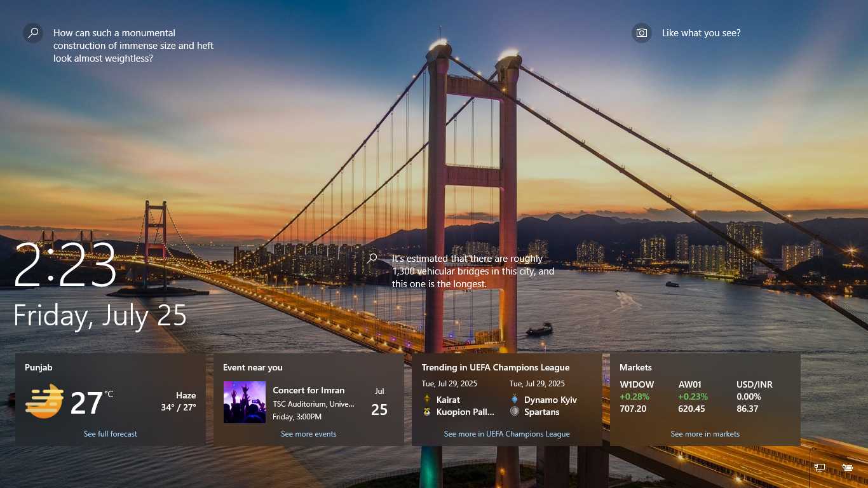Click the camera icon next to Like what you see
This screenshot has width=868, height=488.
pyautogui.click(x=642, y=33)
